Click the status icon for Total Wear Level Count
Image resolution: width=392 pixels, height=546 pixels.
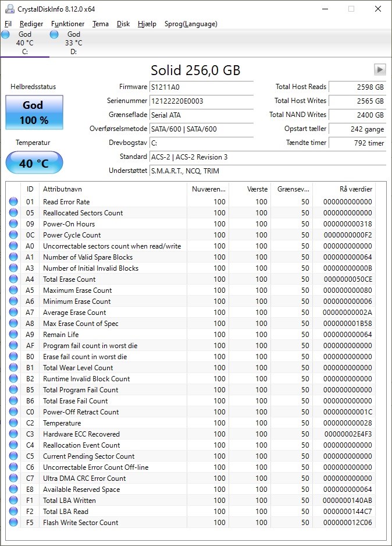(13, 367)
